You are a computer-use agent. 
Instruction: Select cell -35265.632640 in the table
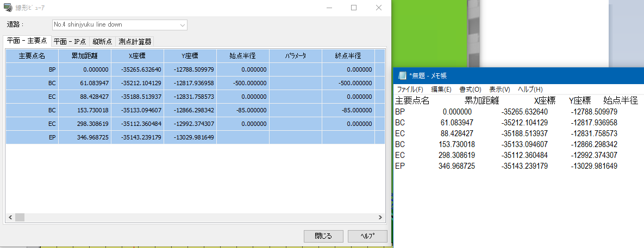pyautogui.click(x=137, y=69)
